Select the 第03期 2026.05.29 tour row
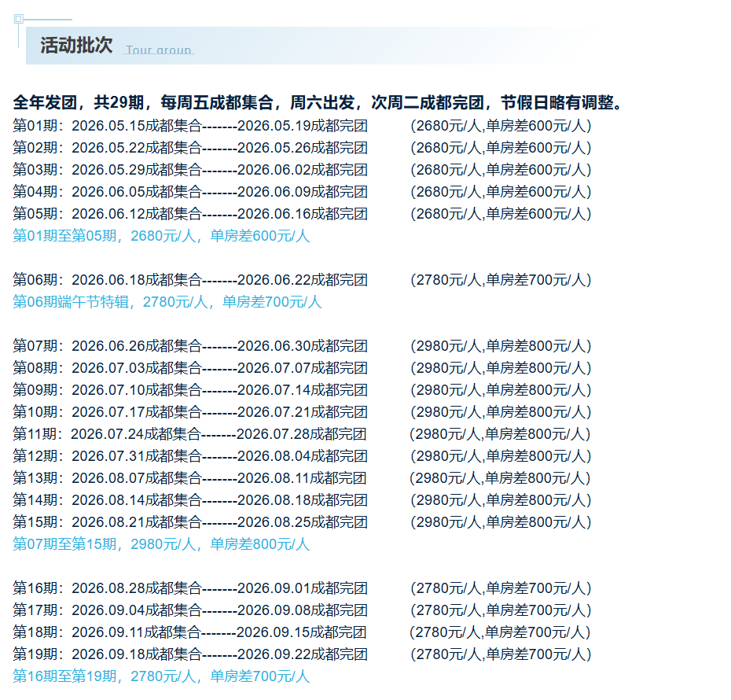Image resolution: width=731 pixels, height=700 pixels. pos(302,170)
